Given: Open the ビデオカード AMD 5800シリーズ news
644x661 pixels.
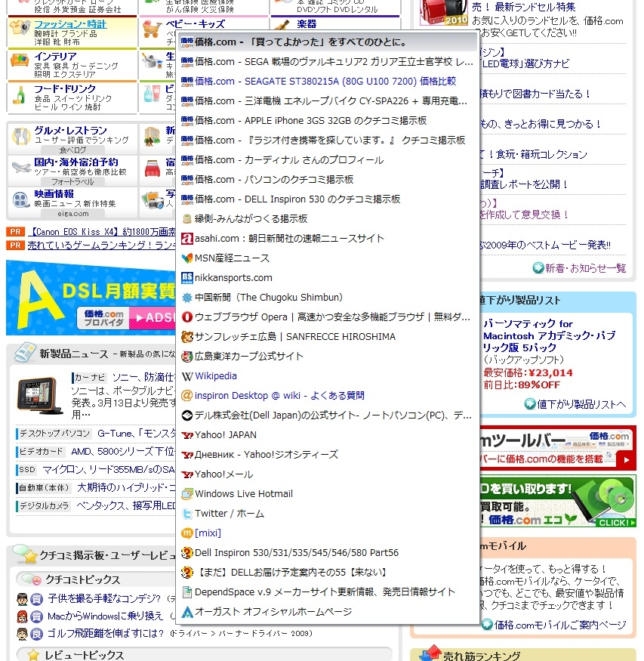Looking at the screenshot, I should click(x=122, y=452).
